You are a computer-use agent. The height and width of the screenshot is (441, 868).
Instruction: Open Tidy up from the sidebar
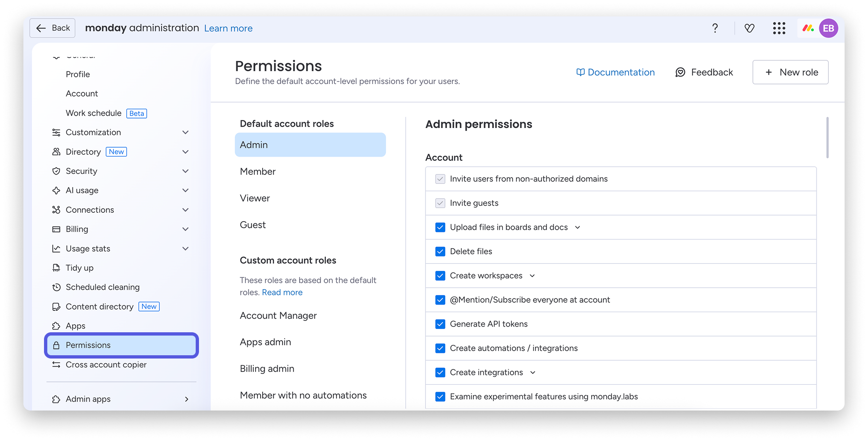(x=80, y=268)
